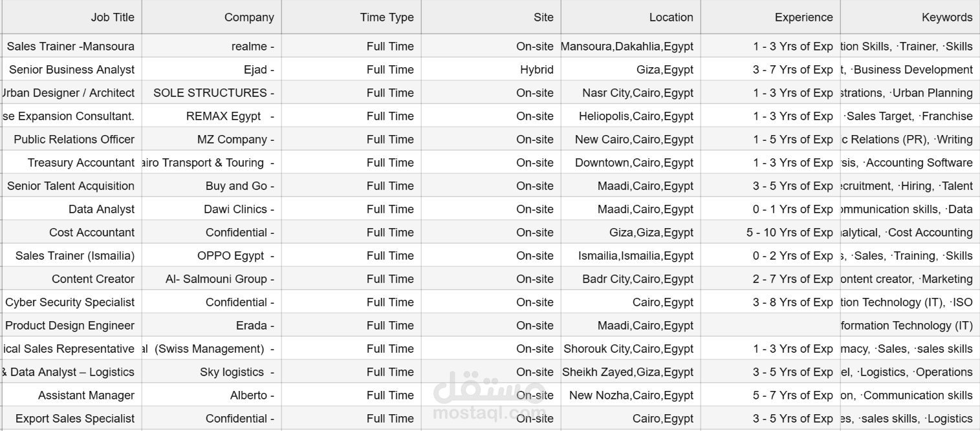The height and width of the screenshot is (431, 980).
Task: Click the Ejad company cell
Action: coord(212,69)
